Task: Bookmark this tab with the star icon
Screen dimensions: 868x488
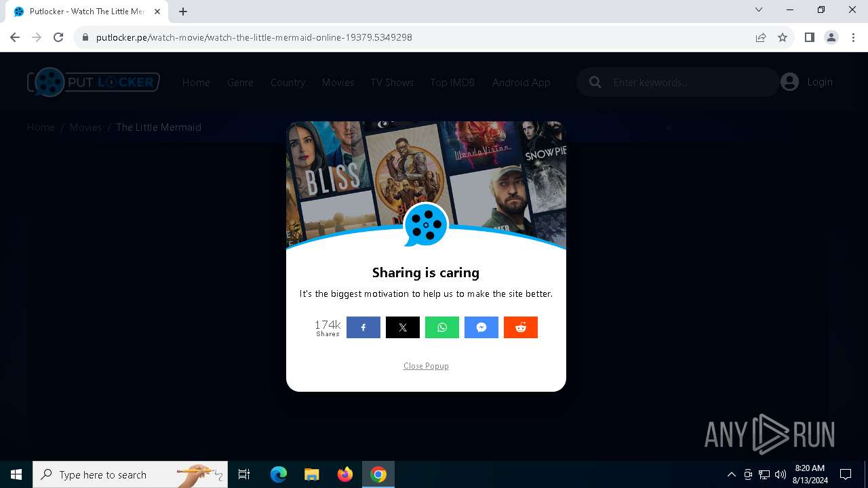Action: click(783, 37)
